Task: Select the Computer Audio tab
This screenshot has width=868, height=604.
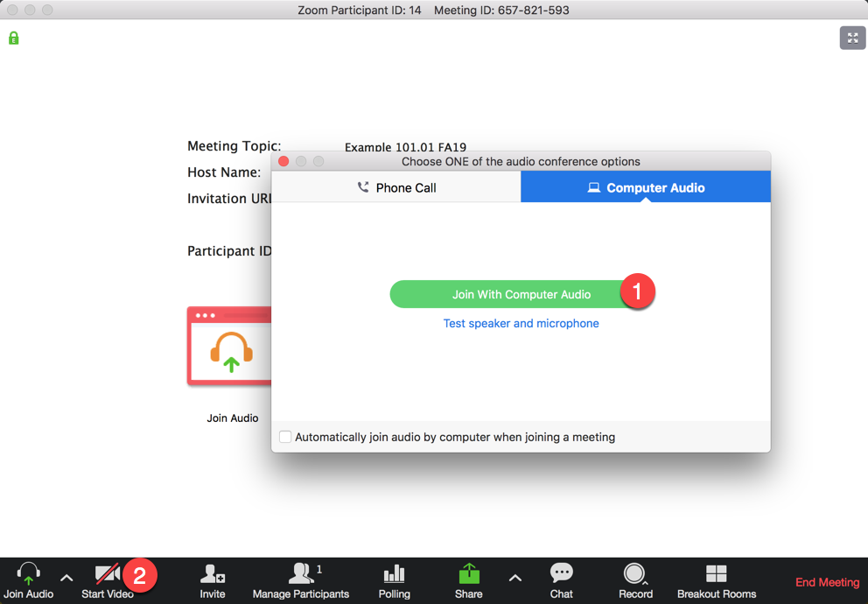Action: tap(646, 187)
